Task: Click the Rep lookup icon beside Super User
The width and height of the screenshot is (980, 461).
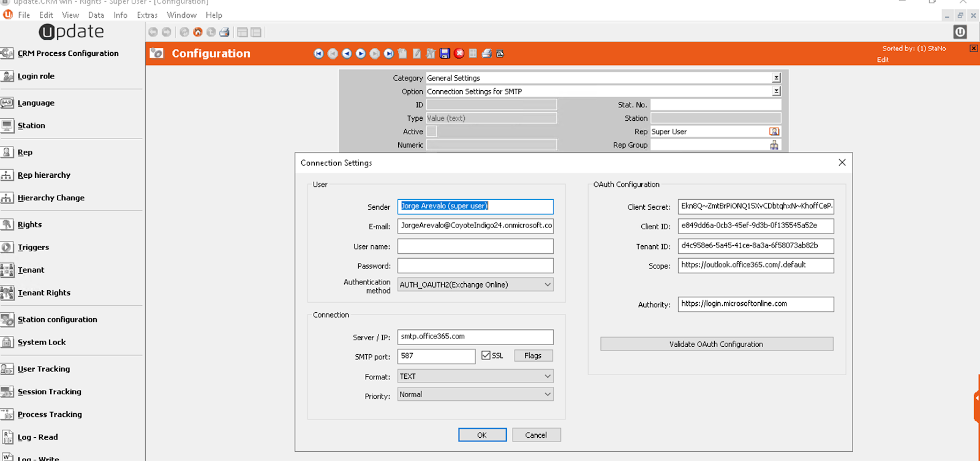Action: tap(774, 132)
